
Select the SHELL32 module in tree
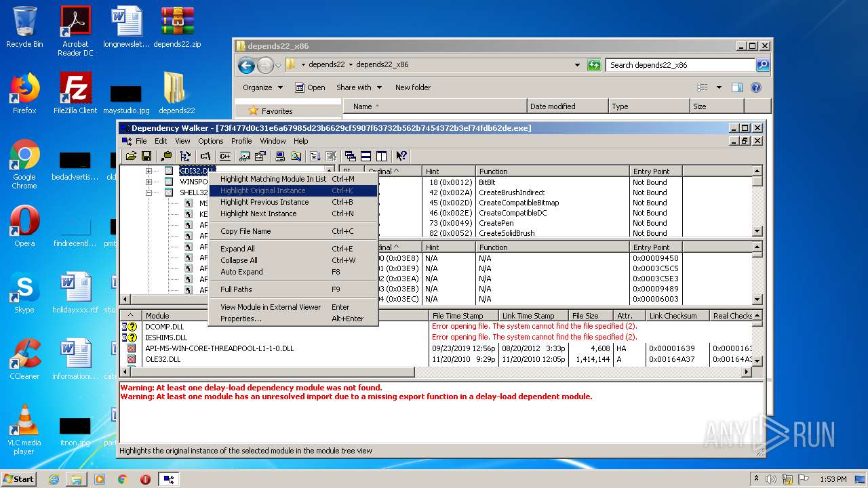[193, 192]
